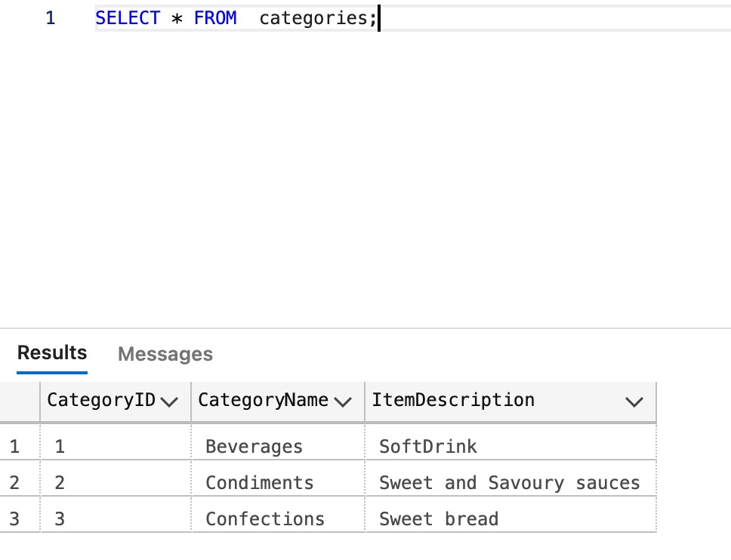Image resolution: width=731 pixels, height=560 pixels.
Task: Click the Sweet bread cell
Action: pyautogui.click(x=439, y=519)
